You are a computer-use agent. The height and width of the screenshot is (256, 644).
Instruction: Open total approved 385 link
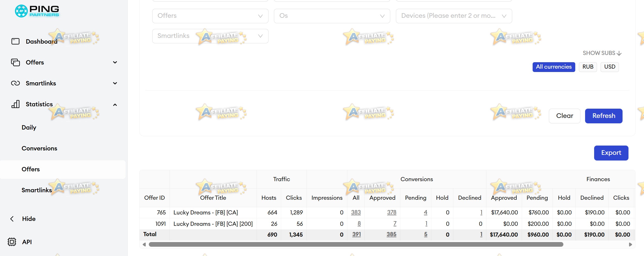click(x=392, y=235)
